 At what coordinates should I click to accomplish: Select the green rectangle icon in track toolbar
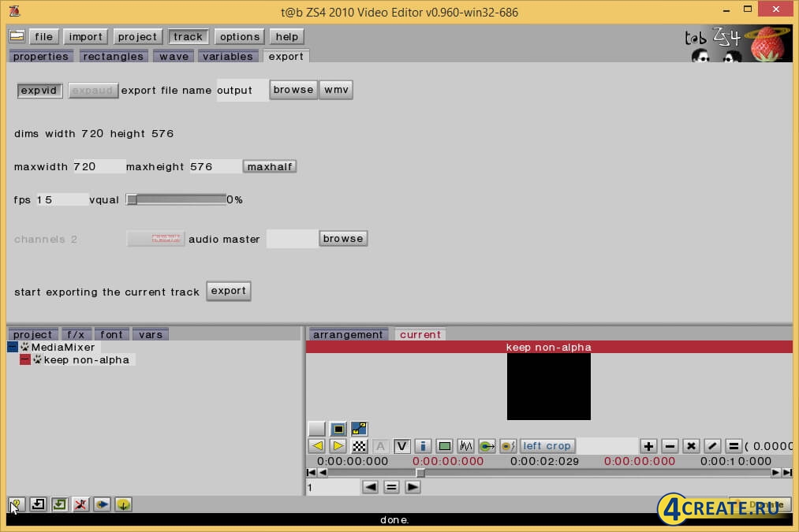point(443,445)
